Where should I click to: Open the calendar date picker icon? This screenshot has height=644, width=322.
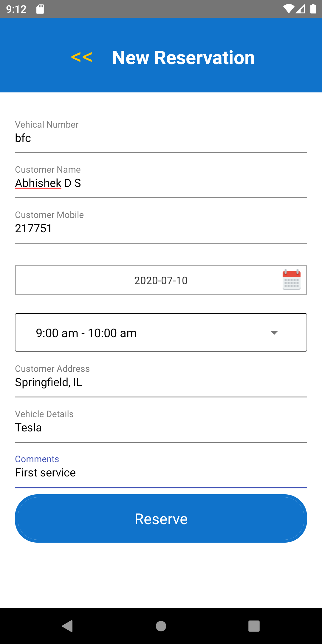coord(291,280)
